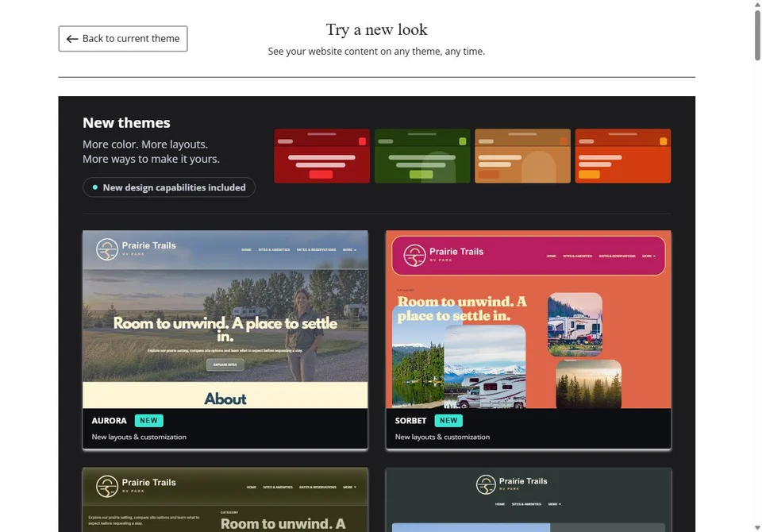Click the Try a new look heading
This screenshot has height=532, width=762.
point(376,29)
